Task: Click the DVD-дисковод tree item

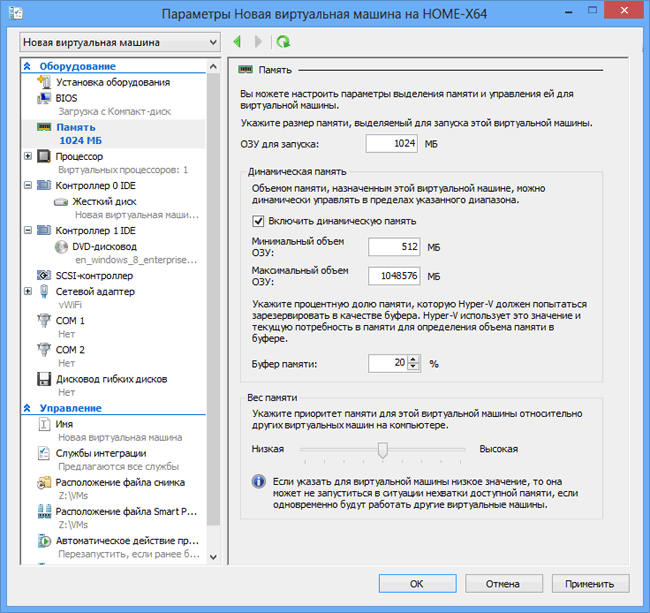Action: coord(104,247)
